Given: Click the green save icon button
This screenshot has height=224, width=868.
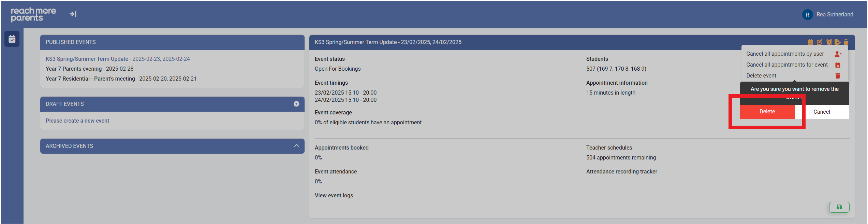Looking at the screenshot, I should pos(839,207).
